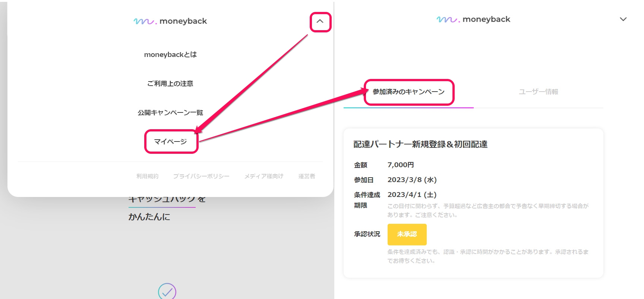Viewport: 644px width, 299px height.
Task: Click the '参加日' label
Action: [x=363, y=180]
